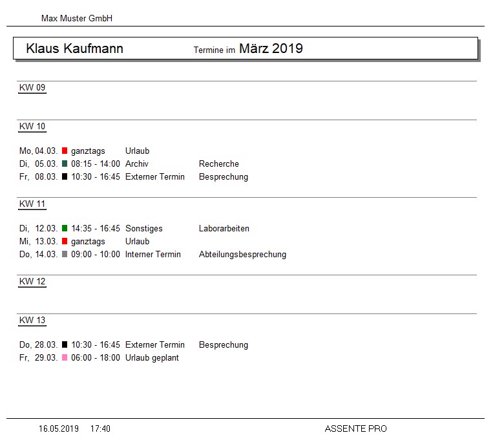Click the März 2019 month title
Image resolution: width=504 pixels, height=444 pixels.
click(271, 48)
